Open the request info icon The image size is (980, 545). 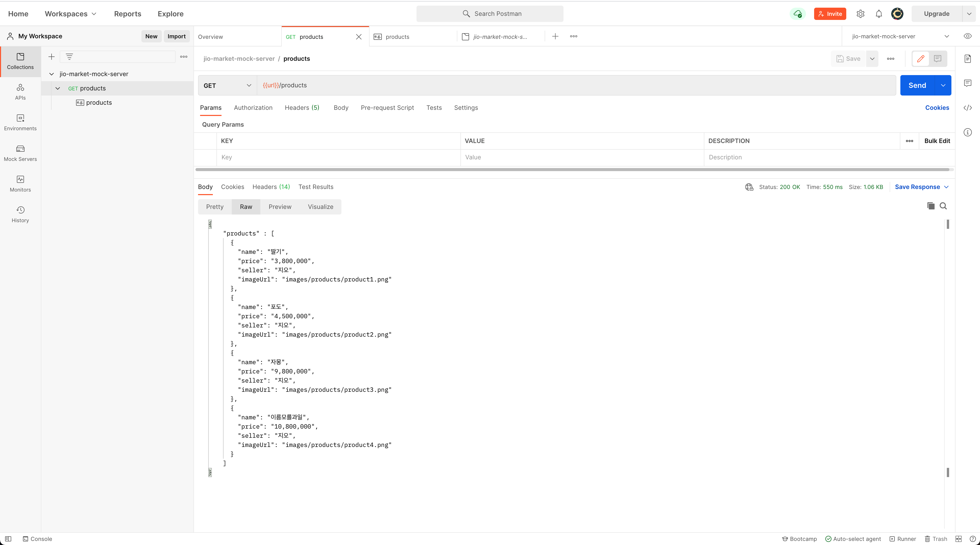pyautogui.click(x=967, y=132)
